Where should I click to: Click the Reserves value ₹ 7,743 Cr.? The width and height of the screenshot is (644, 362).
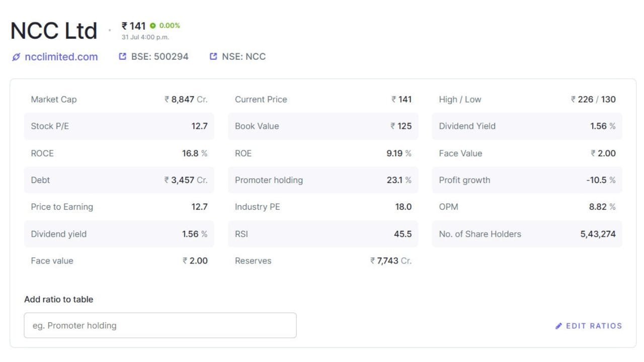pyautogui.click(x=391, y=261)
